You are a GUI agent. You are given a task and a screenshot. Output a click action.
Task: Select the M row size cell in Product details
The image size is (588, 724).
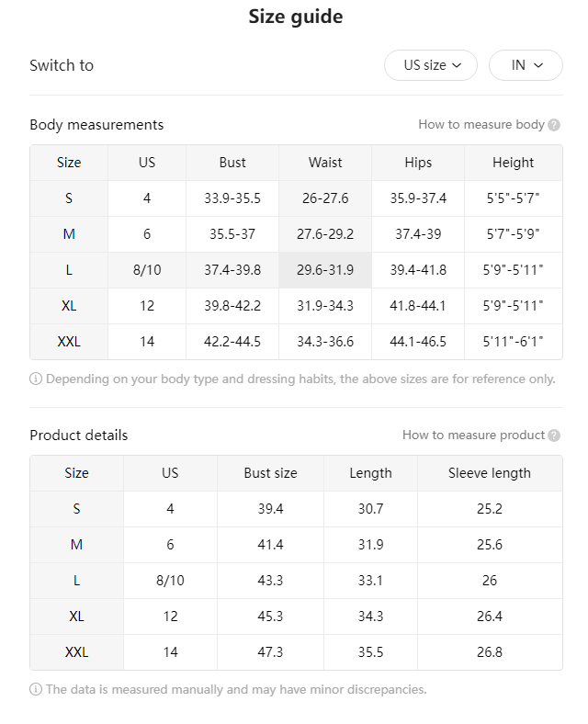(76, 545)
